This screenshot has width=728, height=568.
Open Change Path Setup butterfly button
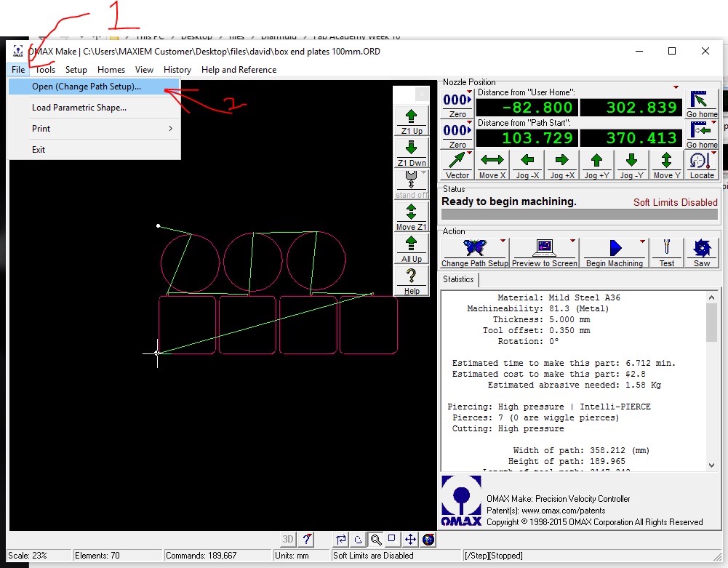click(x=474, y=253)
